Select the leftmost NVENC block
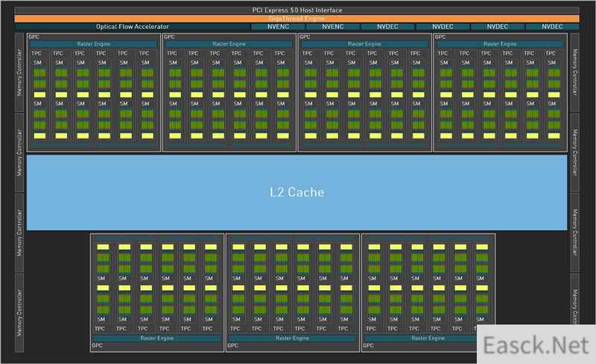The image size is (596, 364). tap(278, 27)
